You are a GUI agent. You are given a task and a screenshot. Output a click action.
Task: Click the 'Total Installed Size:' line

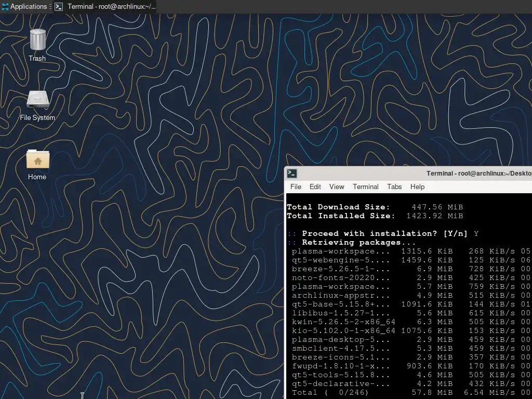[x=375, y=216]
